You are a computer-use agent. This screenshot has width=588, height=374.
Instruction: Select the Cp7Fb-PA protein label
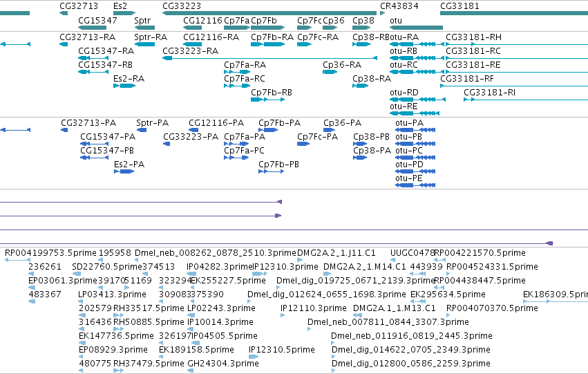(279, 123)
